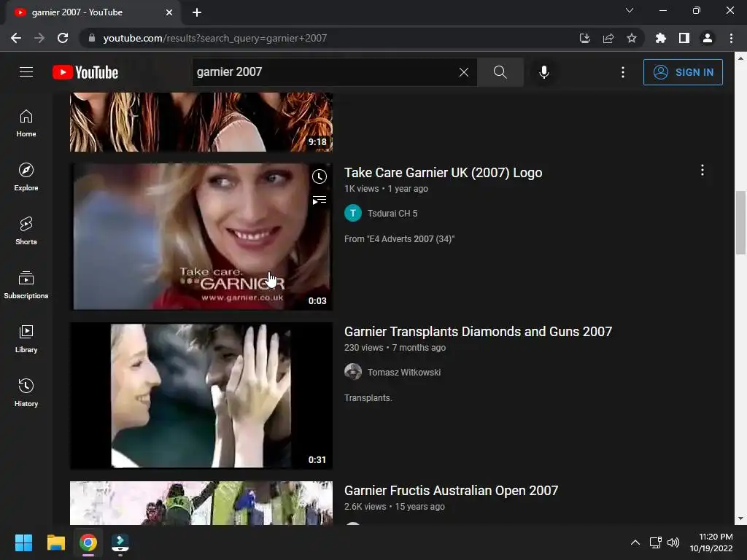747x560 pixels.
Task: Play the 9:18 video thumbnail at top
Action: [x=201, y=122]
